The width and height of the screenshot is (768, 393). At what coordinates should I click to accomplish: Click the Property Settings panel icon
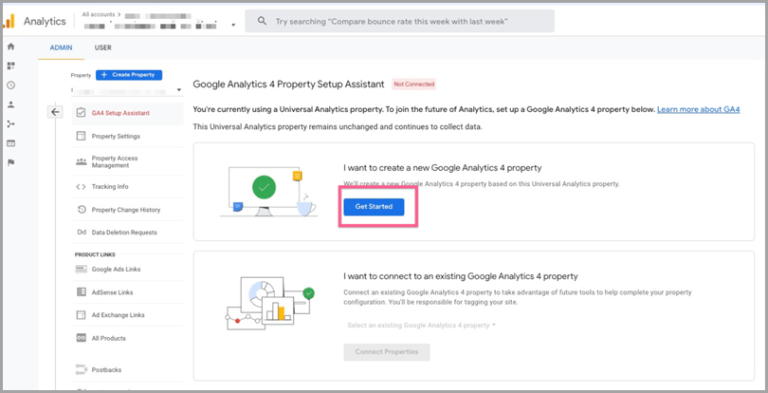(x=81, y=136)
